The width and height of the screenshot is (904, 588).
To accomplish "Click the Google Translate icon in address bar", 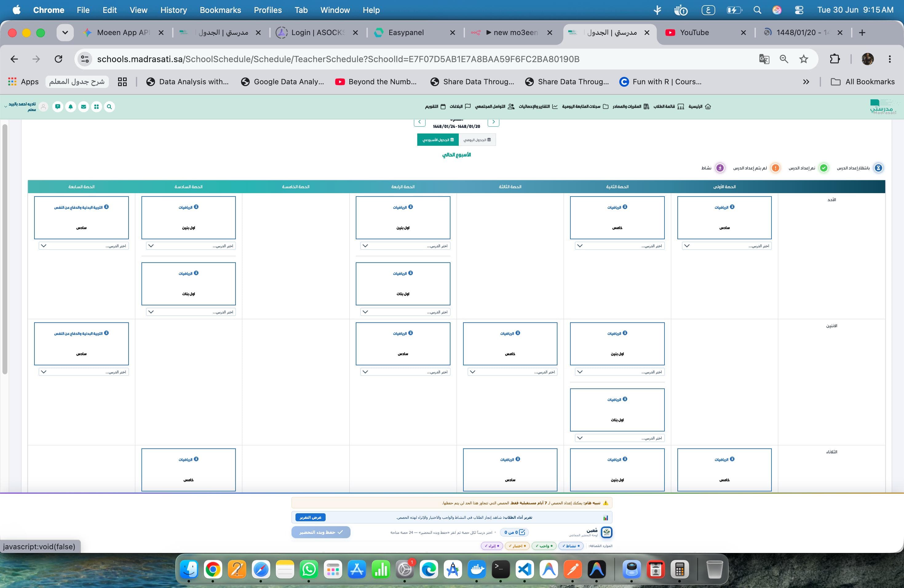I will pos(764,59).
